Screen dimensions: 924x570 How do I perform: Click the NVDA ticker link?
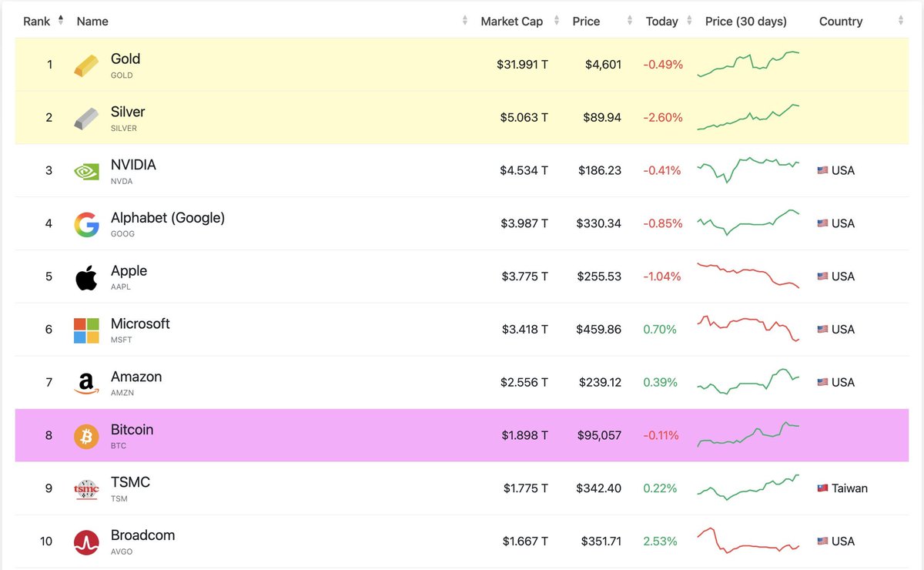[122, 181]
